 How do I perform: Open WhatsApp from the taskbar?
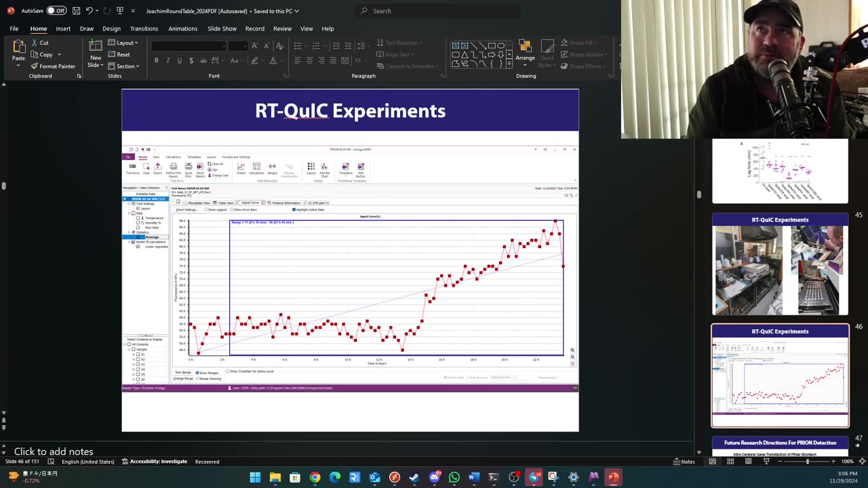[x=454, y=477]
